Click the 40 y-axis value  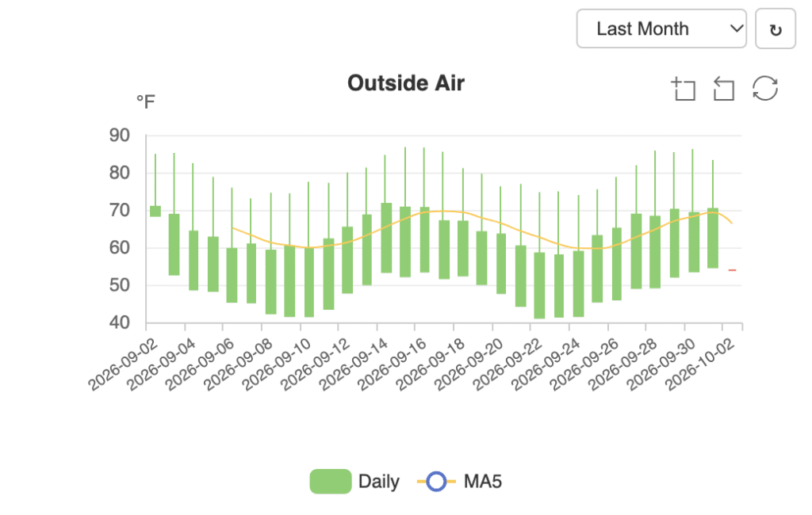pyautogui.click(x=119, y=322)
